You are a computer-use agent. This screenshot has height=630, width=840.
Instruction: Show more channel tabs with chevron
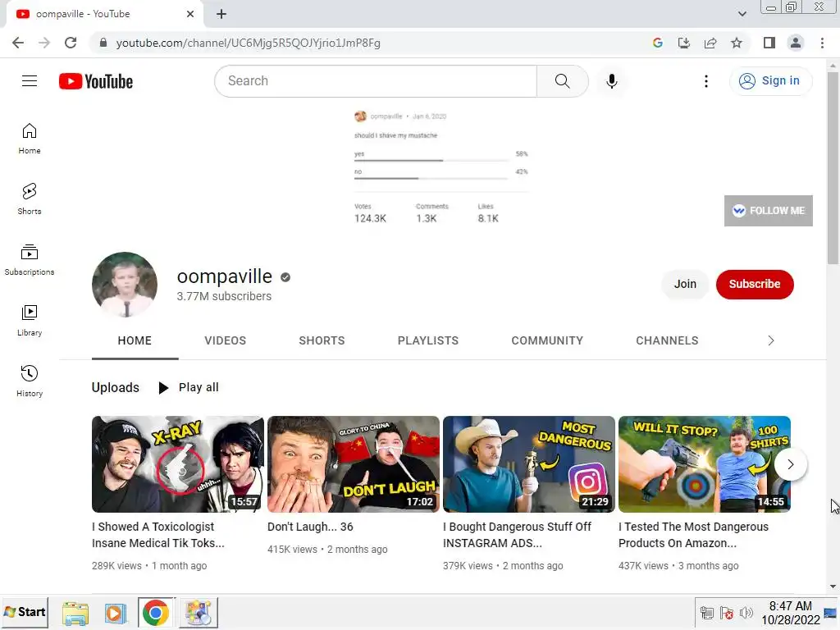pyautogui.click(x=771, y=340)
